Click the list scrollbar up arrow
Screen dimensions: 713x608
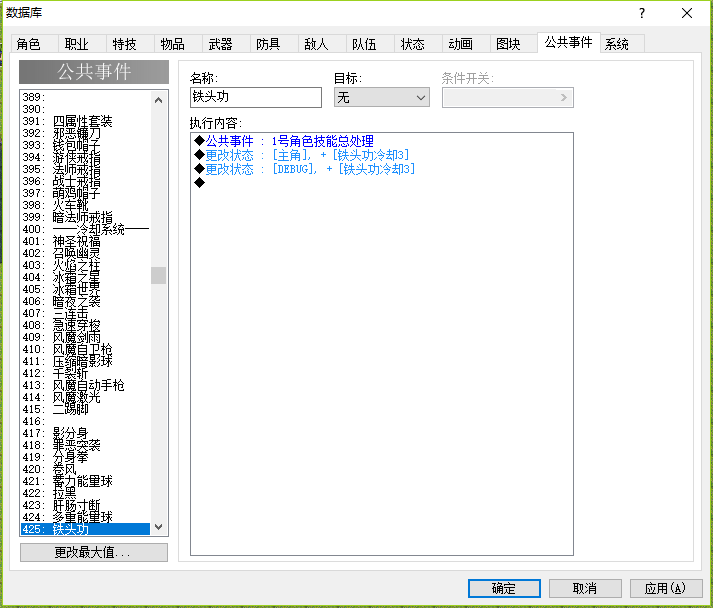click(x=158, y=100)
